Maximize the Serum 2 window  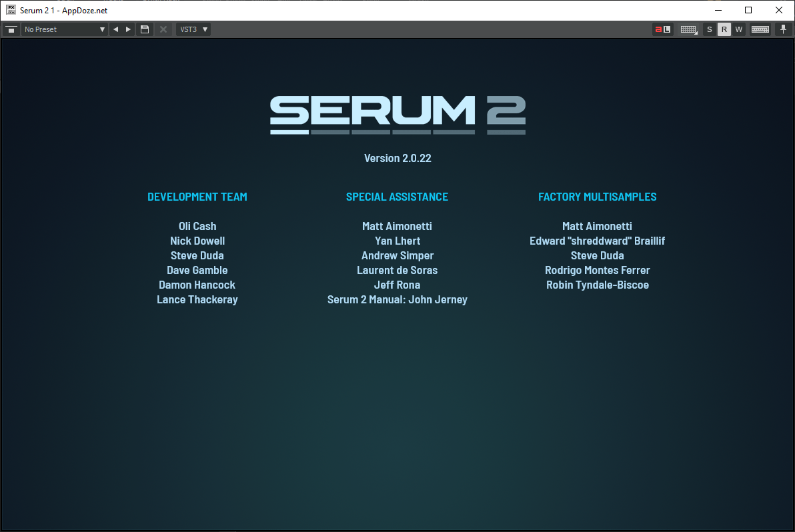click(x=748, y=10)
